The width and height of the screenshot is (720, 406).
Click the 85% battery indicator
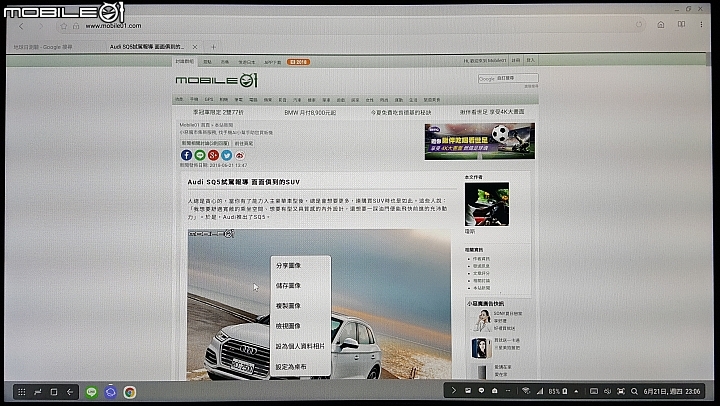click(x=558, y=391)
